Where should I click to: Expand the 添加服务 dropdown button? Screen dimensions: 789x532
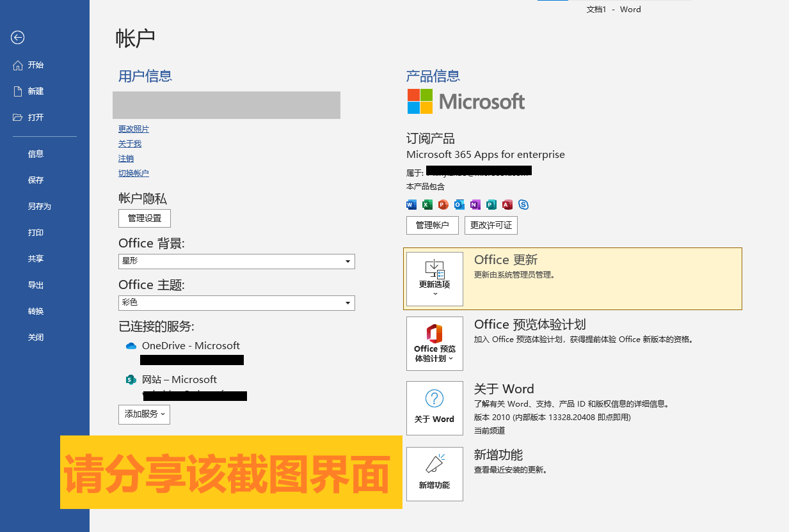point(144,414)
